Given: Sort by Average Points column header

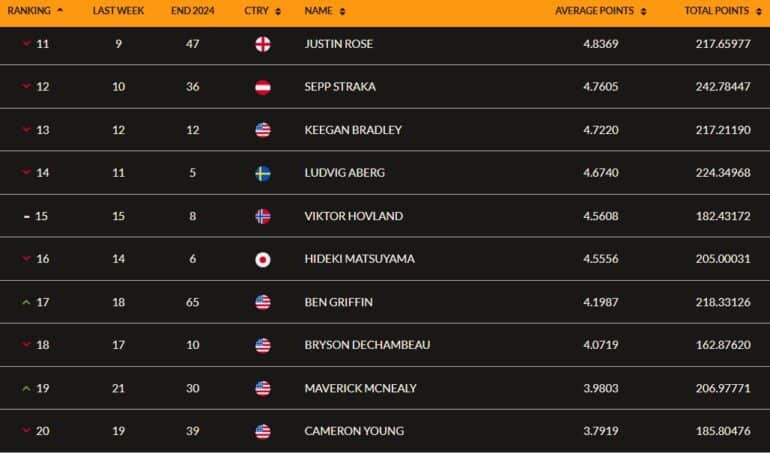Looking at the screenshot, I should [594, 11].
